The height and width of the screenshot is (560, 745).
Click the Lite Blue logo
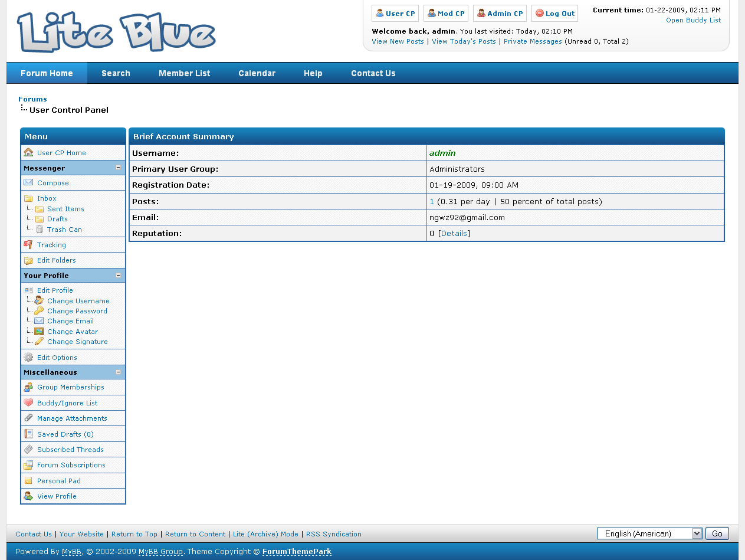[x=116, y=32]
